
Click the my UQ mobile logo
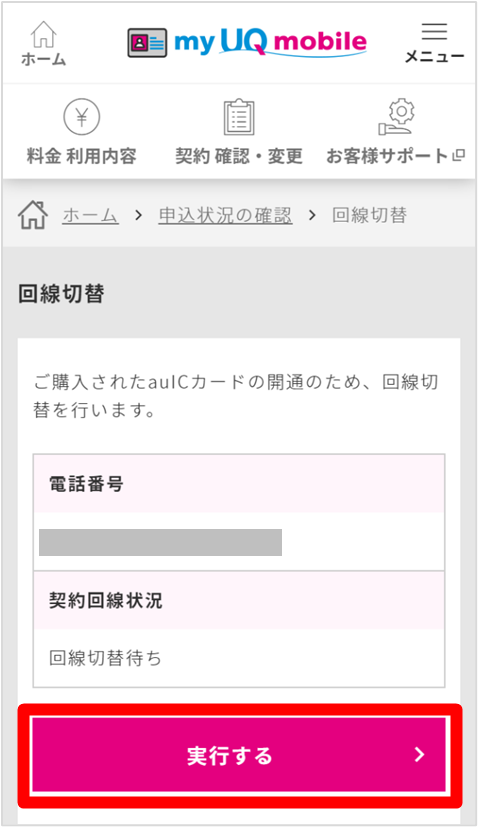[270, 42]
